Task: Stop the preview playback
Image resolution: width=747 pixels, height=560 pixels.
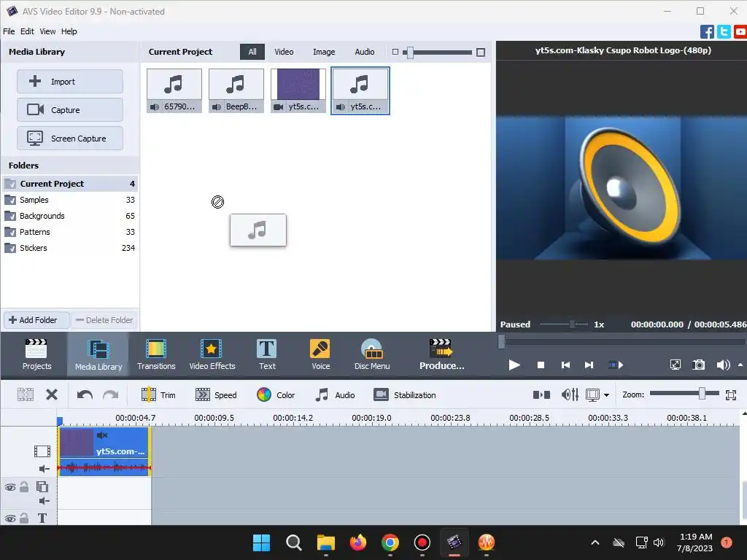Action: [541, 365]
